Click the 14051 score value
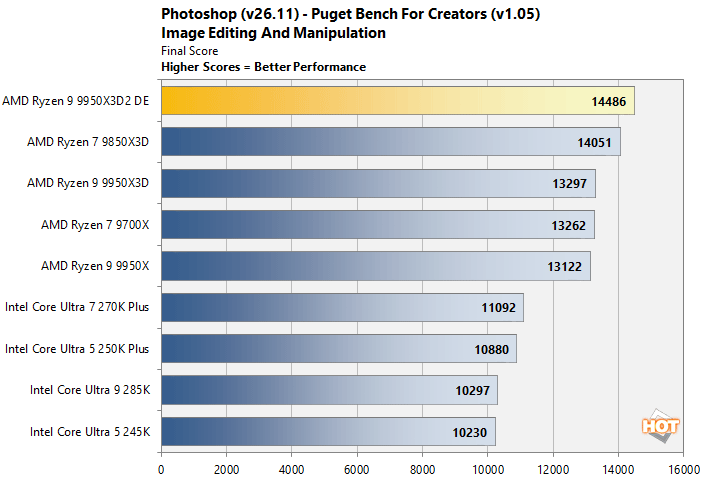Screen dimensions: 708x480 point(594,143)
